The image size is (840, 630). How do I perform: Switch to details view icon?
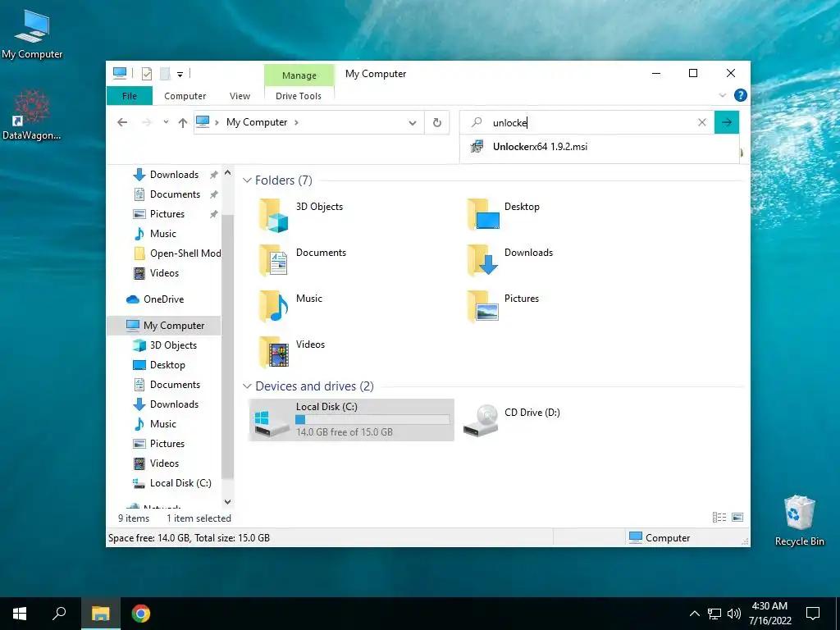point(719,518)
